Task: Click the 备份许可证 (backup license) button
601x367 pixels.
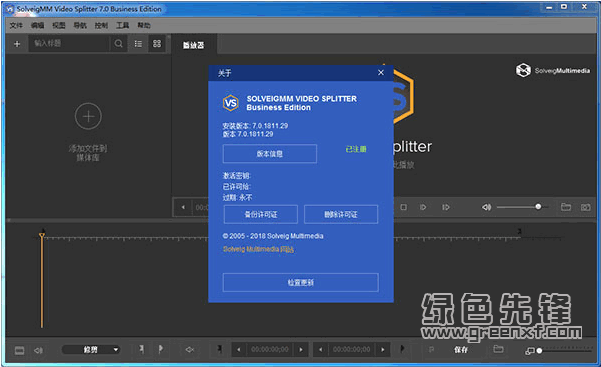Action: (x=261, y=214)
